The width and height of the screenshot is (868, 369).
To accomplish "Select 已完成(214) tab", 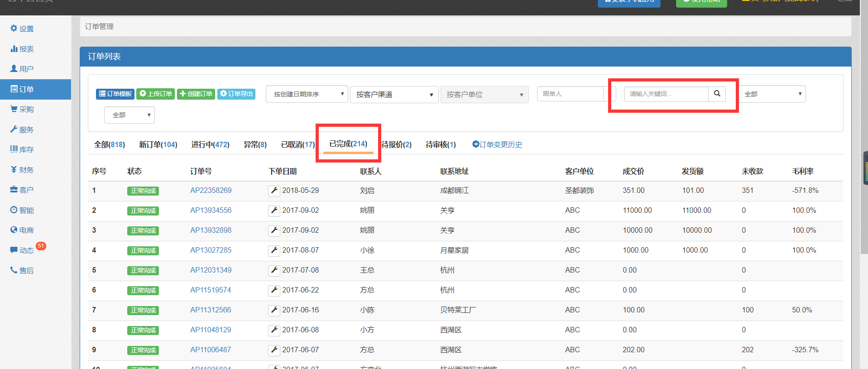I will click(x=348, y=144).
